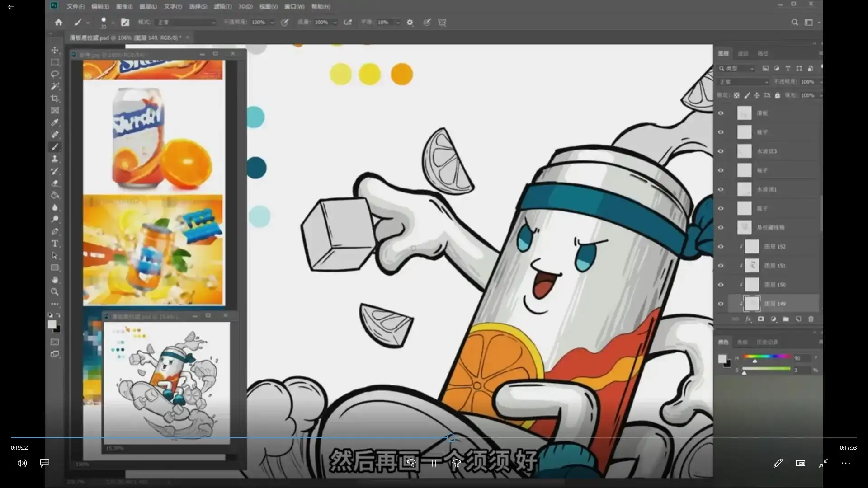
Task: Click the add new layer icon
Action: pos(799,319)
